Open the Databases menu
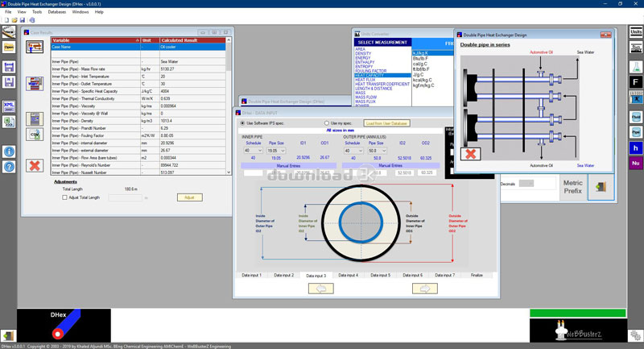 click(56, 12)
